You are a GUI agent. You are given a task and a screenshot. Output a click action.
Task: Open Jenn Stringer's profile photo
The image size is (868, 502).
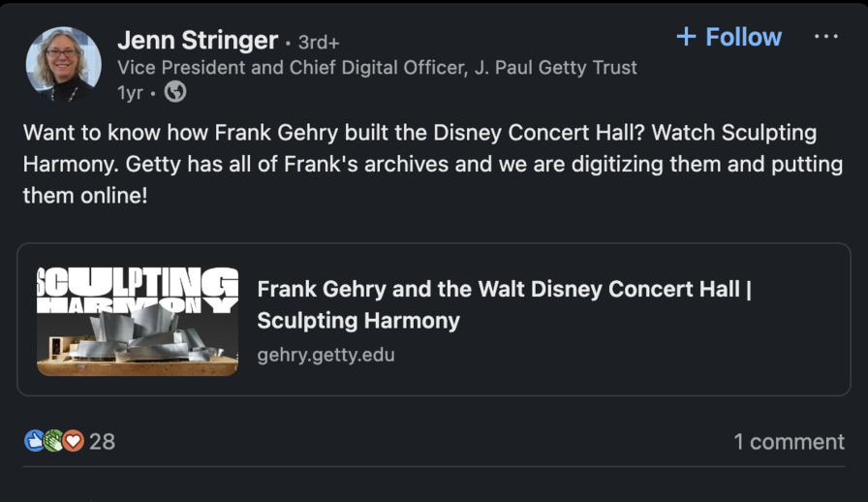tap(63, 64)
